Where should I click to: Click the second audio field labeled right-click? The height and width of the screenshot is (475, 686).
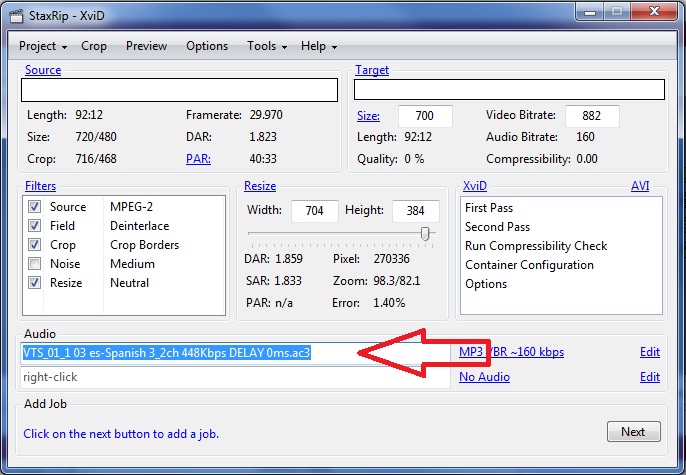tap(235, 377)
